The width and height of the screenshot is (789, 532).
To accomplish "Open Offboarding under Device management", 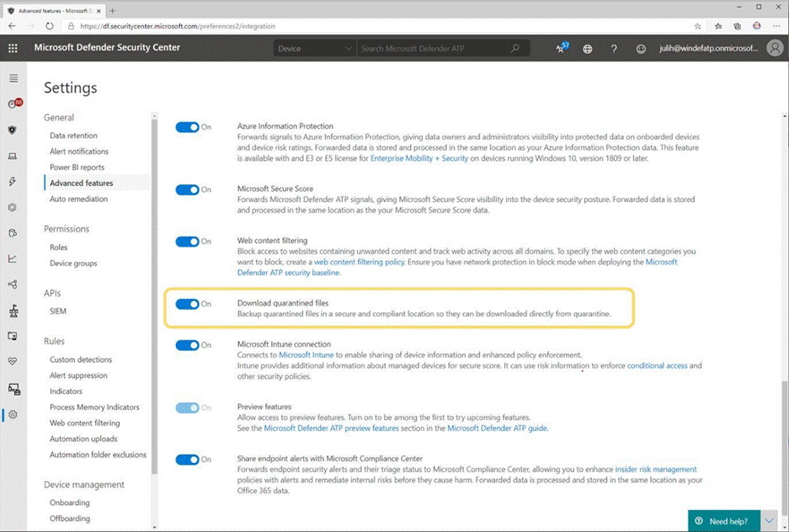I will 70,519.
